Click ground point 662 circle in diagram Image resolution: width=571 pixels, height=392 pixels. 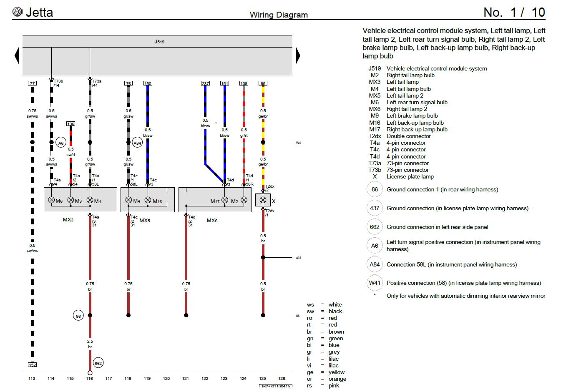[98, 363]
